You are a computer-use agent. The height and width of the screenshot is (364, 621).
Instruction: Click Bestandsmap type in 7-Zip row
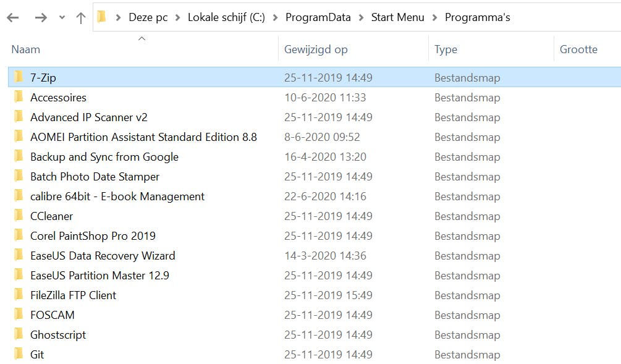(x=467, y=78)
